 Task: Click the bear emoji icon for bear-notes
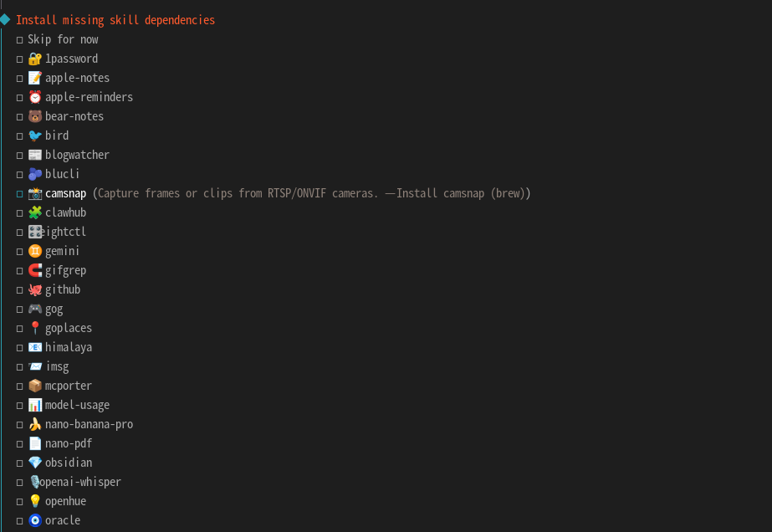click(x=34, y=116)
